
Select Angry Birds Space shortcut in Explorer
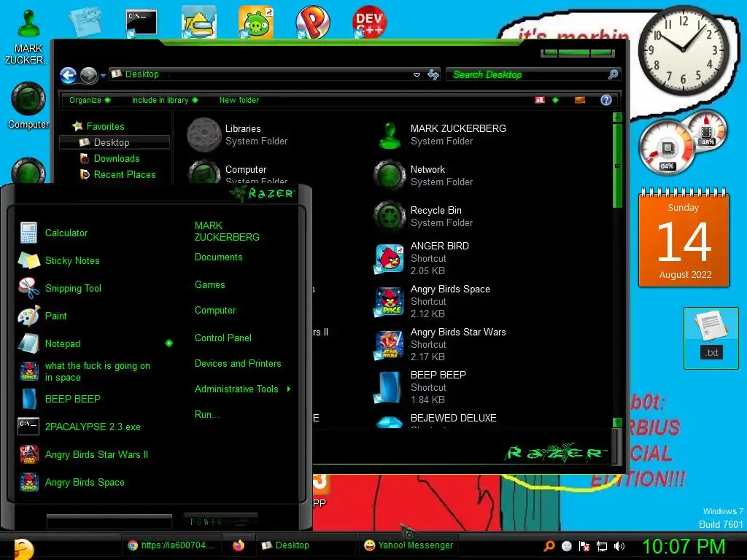[431, 301]
